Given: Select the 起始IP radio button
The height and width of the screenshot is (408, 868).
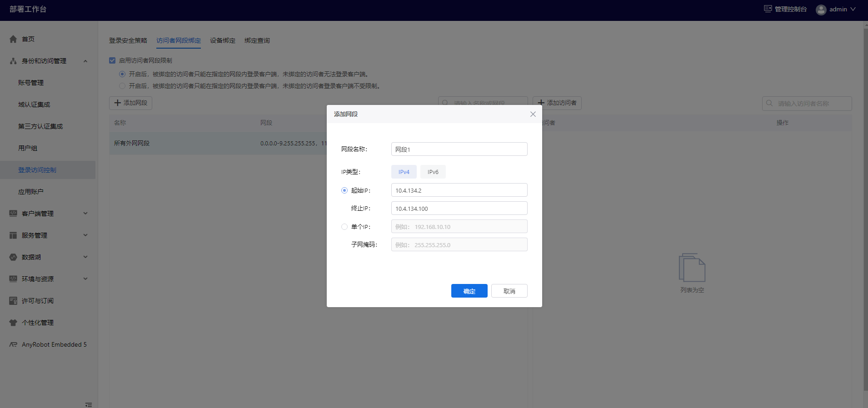Looking at the screenshot, I should click(x=344, y=190).
